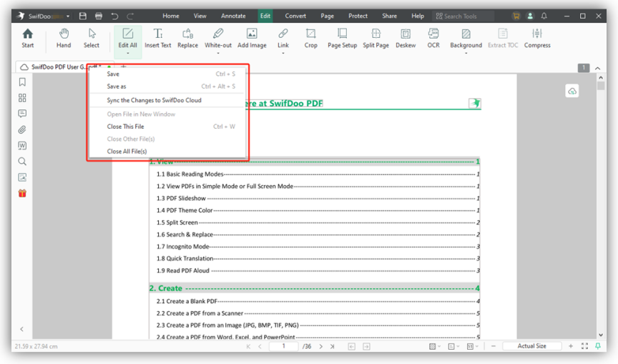Click the Compress tool

click(x=537, y=38)
